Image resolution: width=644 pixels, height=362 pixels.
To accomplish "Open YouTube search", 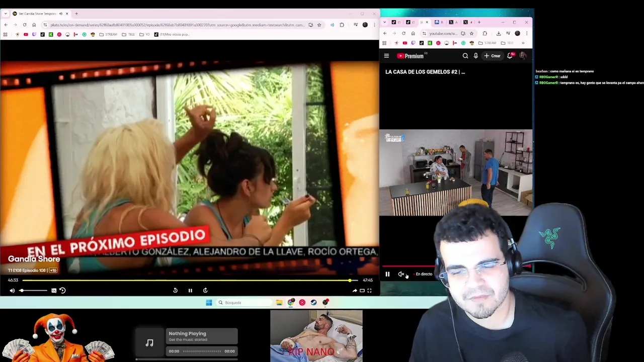I will (465, 56).
